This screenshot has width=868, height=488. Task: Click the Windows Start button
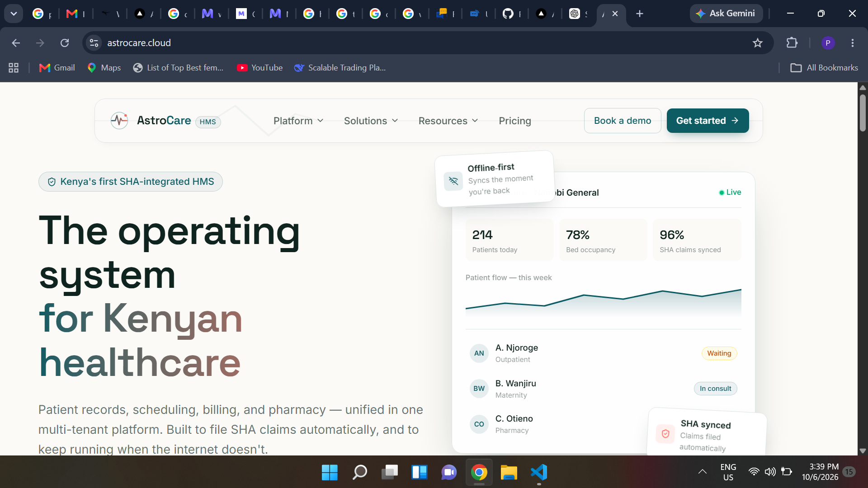pos(330,473)
